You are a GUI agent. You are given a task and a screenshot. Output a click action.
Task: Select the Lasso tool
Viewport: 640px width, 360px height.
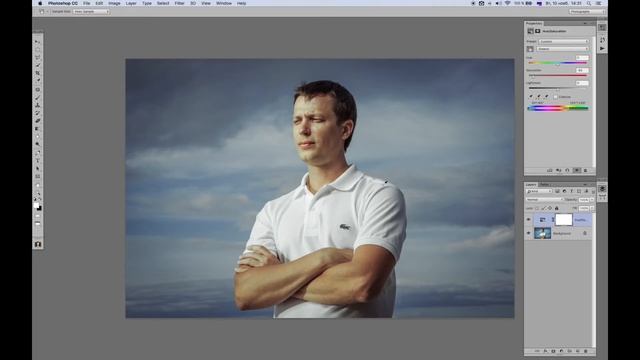click(x=38, y=58)
